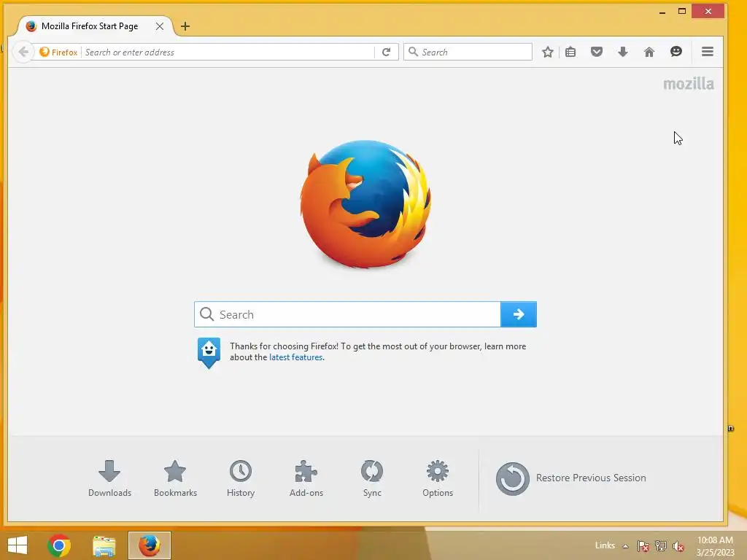Bookmark this page with star icon
Image resolution: width=747 pixels, height=560 pixels.
point(547,52)
